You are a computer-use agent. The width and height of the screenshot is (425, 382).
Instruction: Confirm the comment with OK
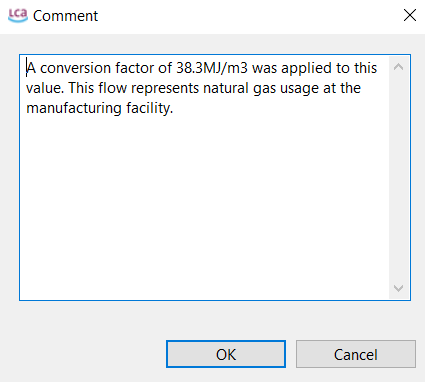226,354
